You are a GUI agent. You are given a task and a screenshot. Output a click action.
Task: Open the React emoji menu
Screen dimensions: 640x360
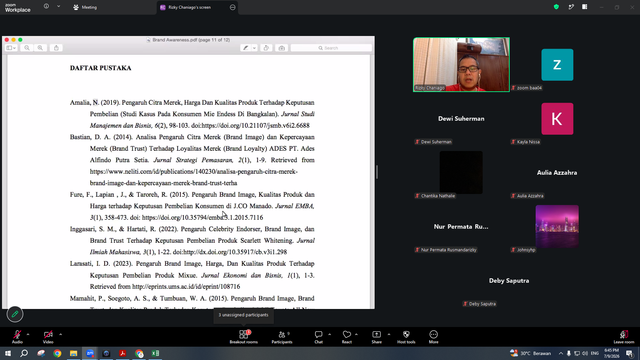347,337
